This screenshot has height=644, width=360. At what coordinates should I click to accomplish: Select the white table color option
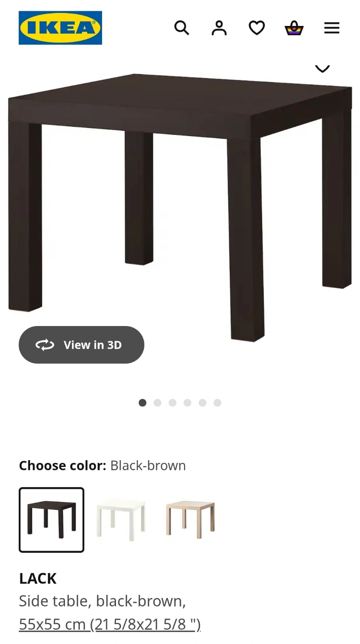pos(121,520)
